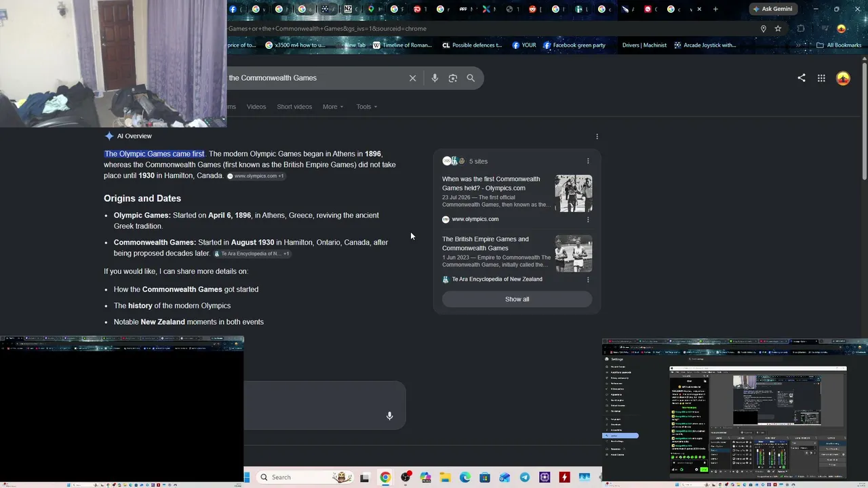This screenshot has width=868, height=488.
Task: Click the Google search query field
Action: [x=315, y=78]
